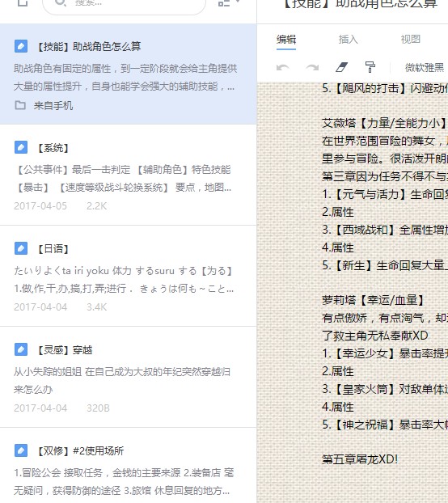Switch to the 视图 tab
Viewport: 448px width, 503px height.
click(x=410, y=39)
